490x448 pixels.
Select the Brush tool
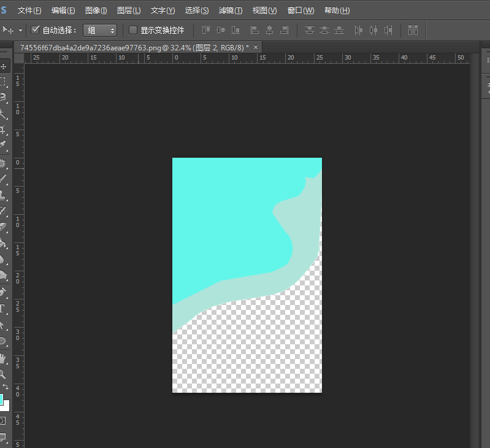[x=3, y=179]
